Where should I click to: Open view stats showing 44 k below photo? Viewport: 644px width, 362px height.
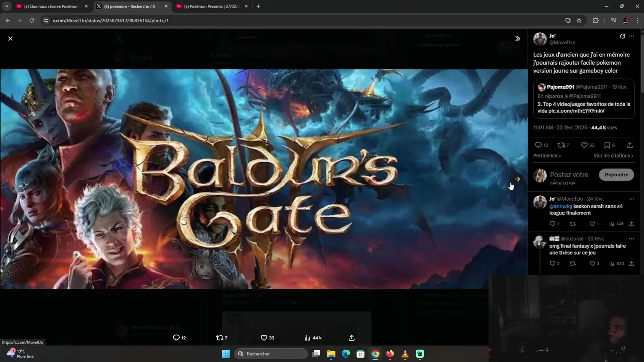click(x=313, y=338)
